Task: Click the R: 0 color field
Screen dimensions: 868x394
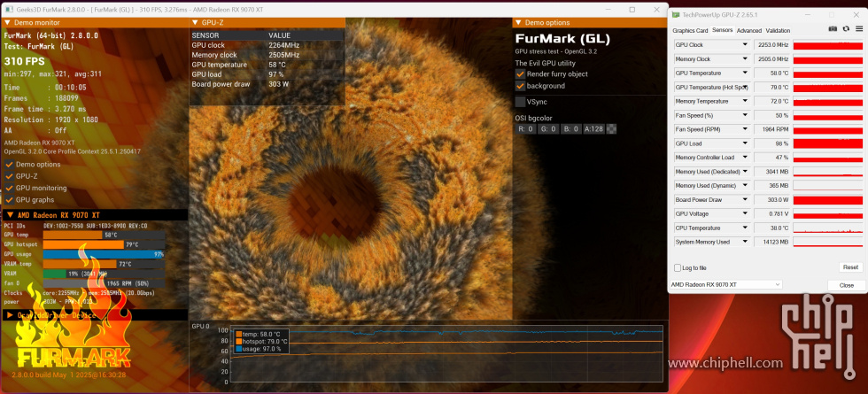Action: coord(526,129)
